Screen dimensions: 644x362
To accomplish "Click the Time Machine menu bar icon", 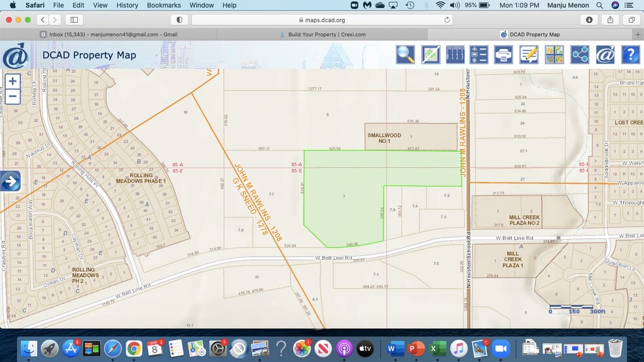I will click(410, 5).
